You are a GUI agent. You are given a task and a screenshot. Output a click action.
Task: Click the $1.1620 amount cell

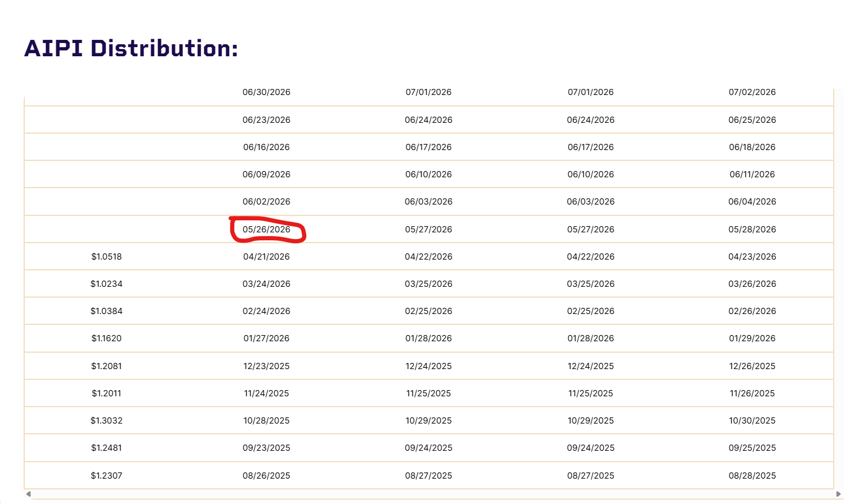tap(106, 338)
